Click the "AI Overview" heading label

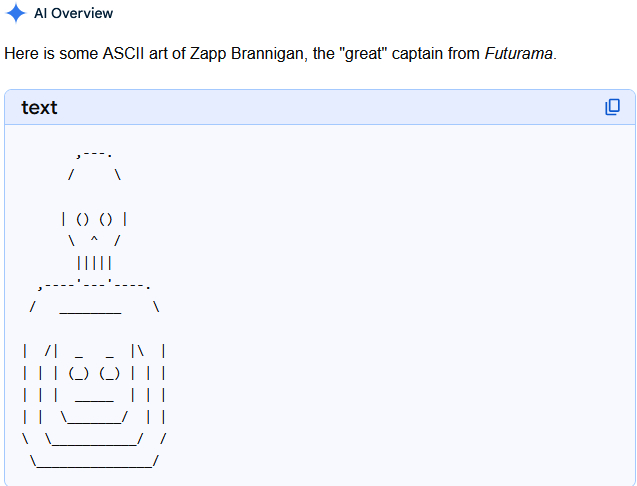(x=73, y=14)
